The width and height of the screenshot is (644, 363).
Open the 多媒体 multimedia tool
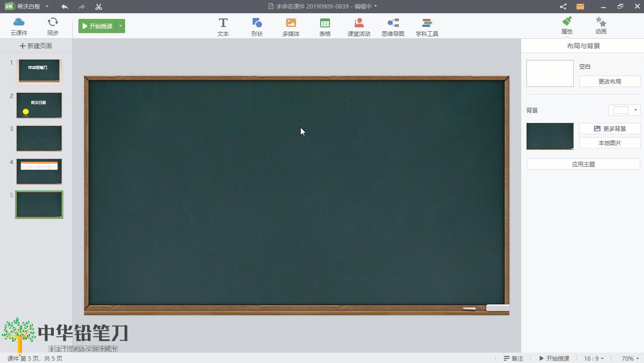click(x=291, y=26)
